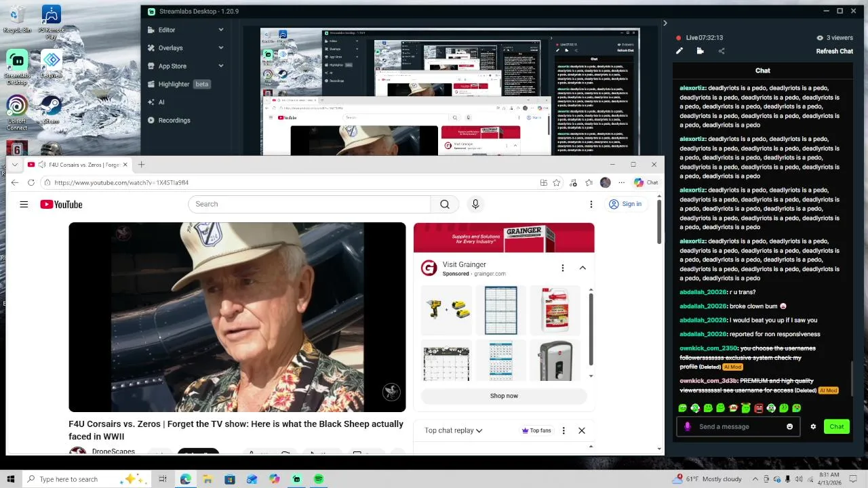
Task: Open Spotify from the taskbar
Action: [319, 479]
